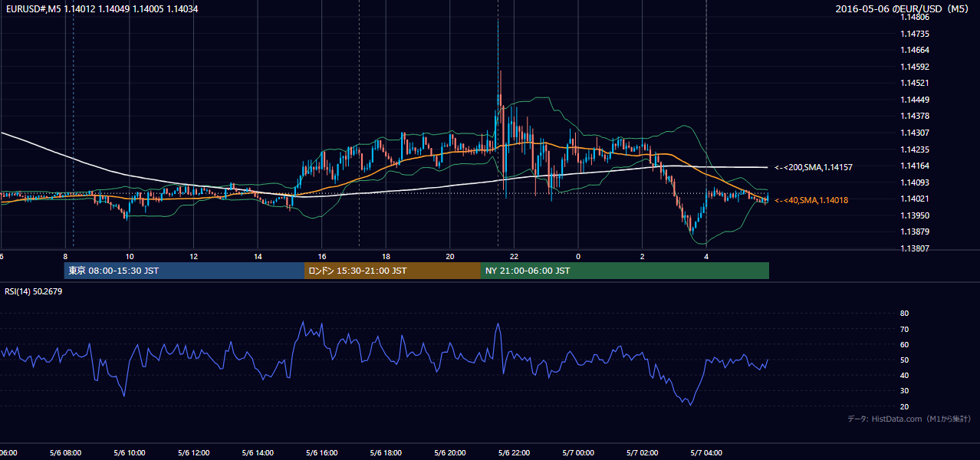Click RSI scale value 30
The height and width of the screenshot is (460, 980).
(904, 391)
